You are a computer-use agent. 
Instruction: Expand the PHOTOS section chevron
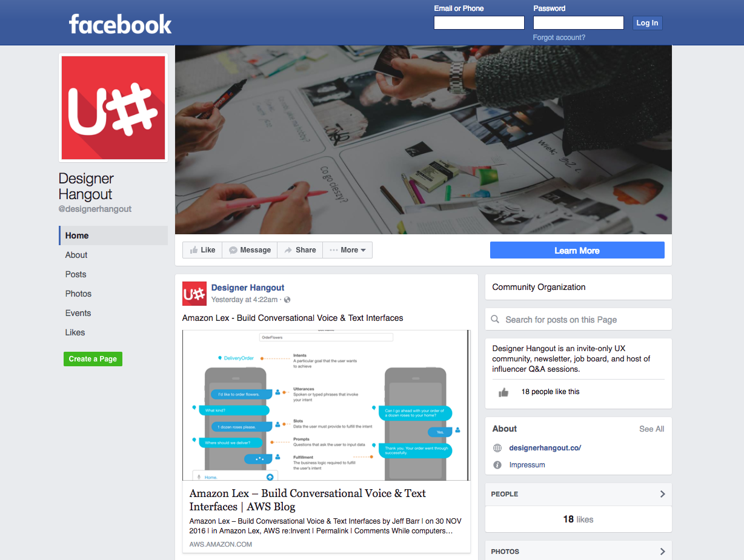pyautogui.click(x=662, y=552)
